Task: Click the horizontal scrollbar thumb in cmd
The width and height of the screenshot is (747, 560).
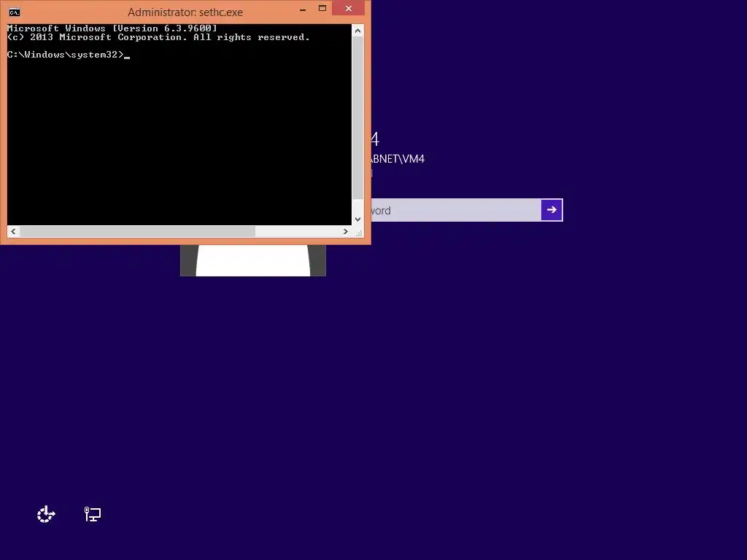Action: pos(137,231)
